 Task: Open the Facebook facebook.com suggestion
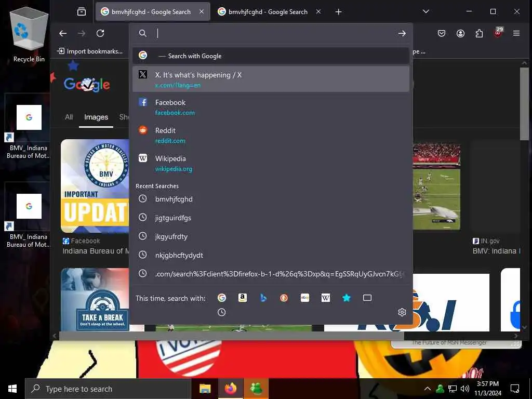(x=271, y=107)
